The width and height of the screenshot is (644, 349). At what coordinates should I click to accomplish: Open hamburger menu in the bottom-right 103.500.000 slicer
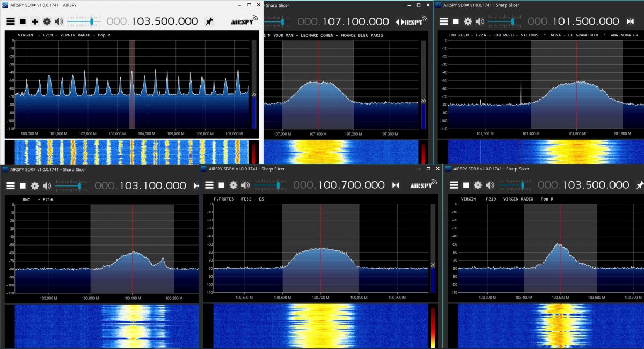point(453,185)
